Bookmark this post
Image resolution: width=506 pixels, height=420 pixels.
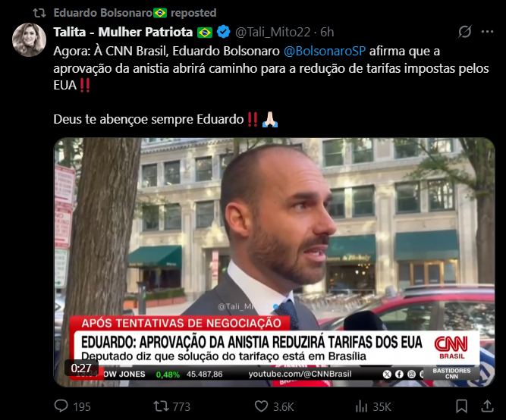tap(461, 406)
